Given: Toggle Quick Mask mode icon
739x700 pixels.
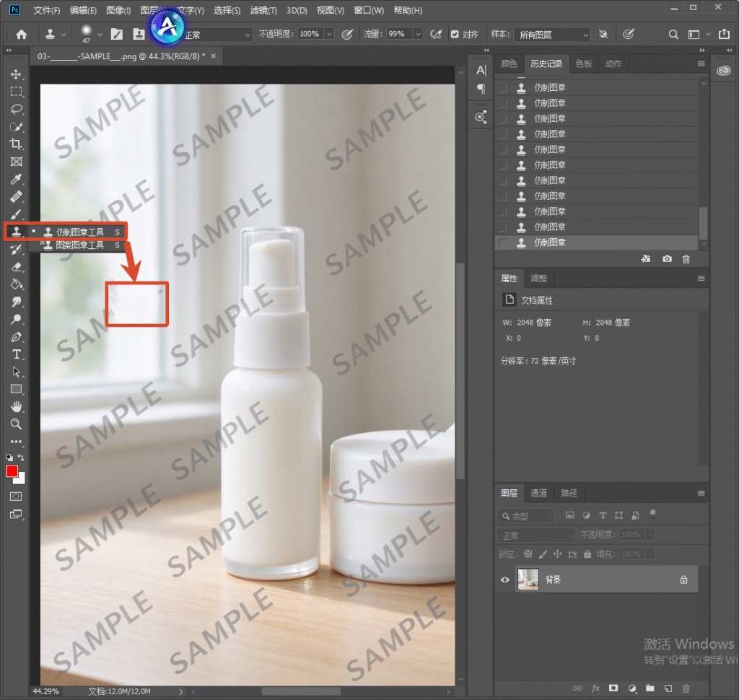Looking at the screenshot, I should point(16,496).
